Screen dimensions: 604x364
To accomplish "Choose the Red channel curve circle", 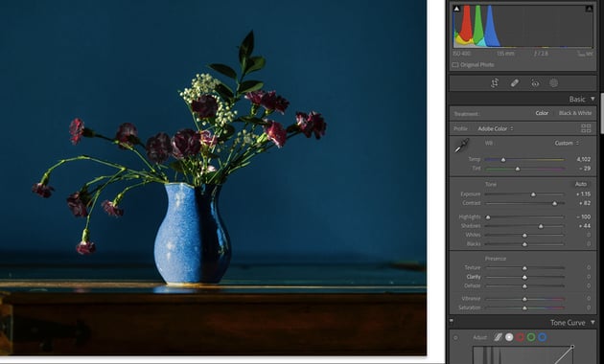I will pyautogui.click(x=520, y=337).
